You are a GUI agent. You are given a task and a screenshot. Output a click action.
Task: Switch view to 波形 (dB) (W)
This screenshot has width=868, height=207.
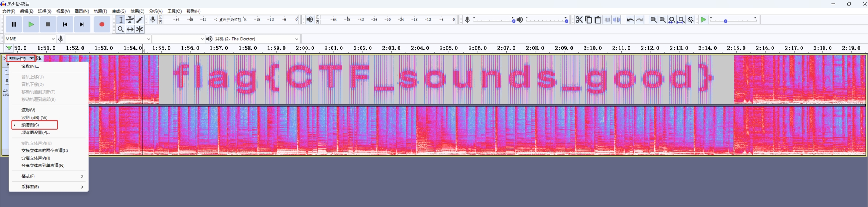34,117
